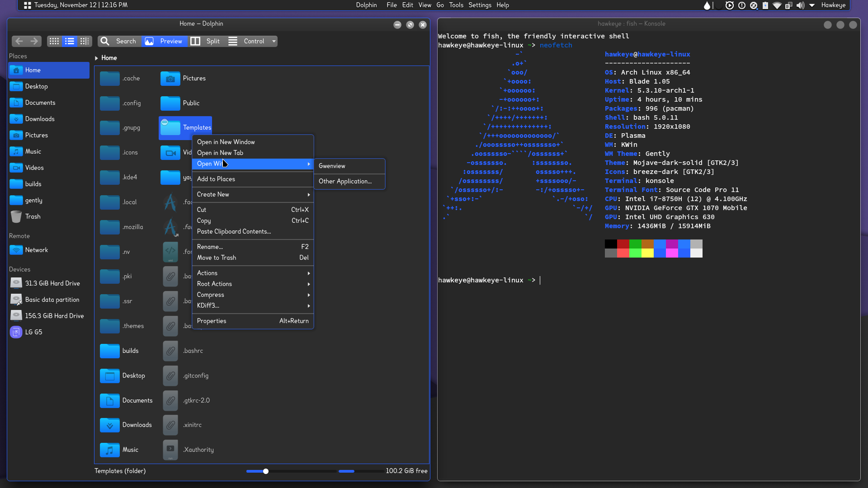Choose Rename... in context menu
The width and height of the screenshot is (868, 488).
click(253, 247)
